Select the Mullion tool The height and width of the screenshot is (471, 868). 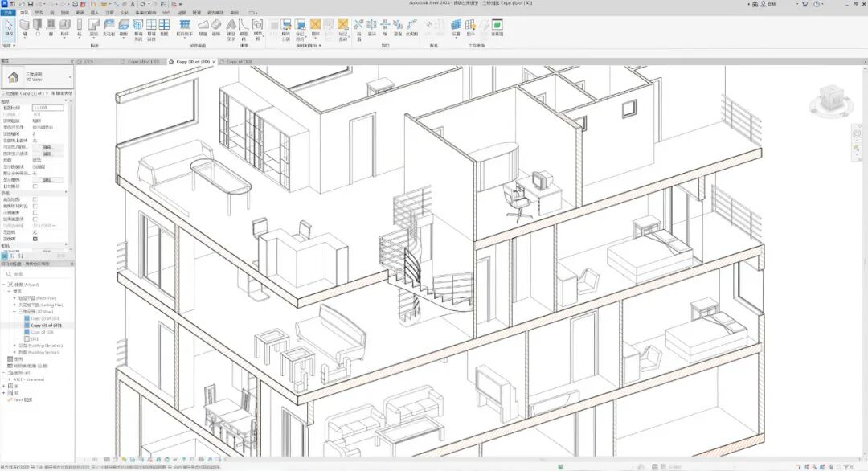[x=165, y=27]
